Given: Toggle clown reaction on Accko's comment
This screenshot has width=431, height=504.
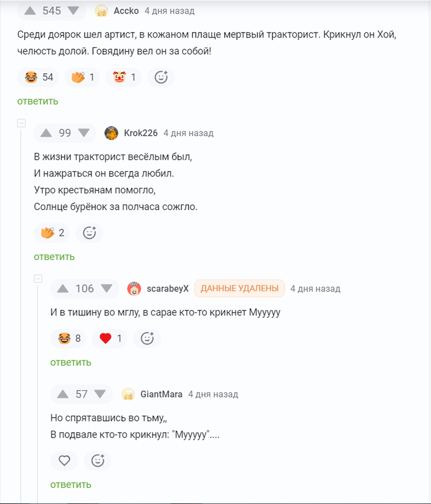Looking at the screenshot, I should [x=124, y=77].
